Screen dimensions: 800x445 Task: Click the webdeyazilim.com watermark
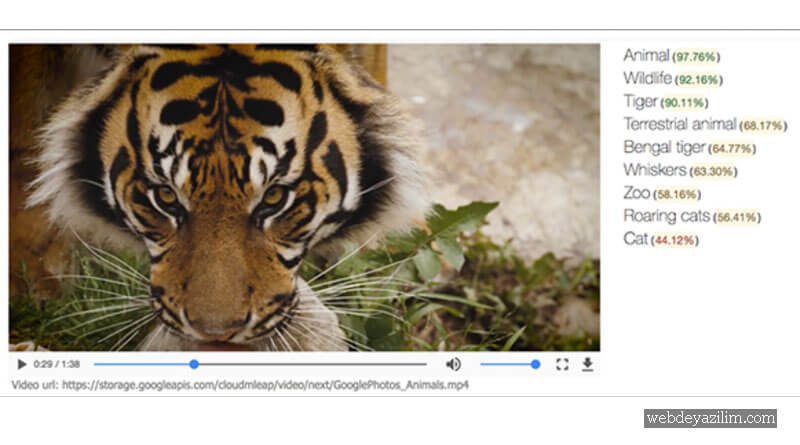coord(709,419)
